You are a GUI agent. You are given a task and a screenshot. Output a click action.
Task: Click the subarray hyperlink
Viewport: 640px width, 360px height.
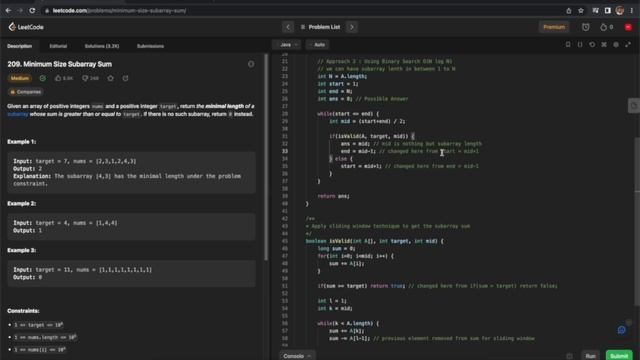[x=18, y=114]
